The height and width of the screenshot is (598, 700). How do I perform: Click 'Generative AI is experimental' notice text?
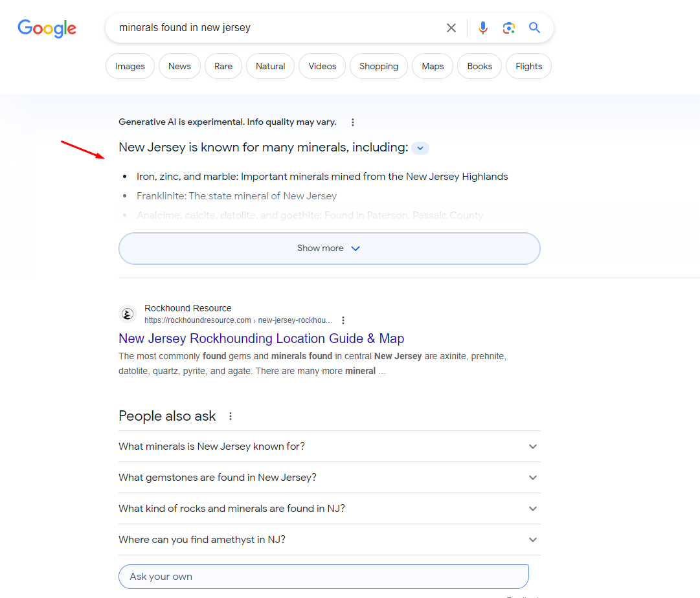(228, 122)
